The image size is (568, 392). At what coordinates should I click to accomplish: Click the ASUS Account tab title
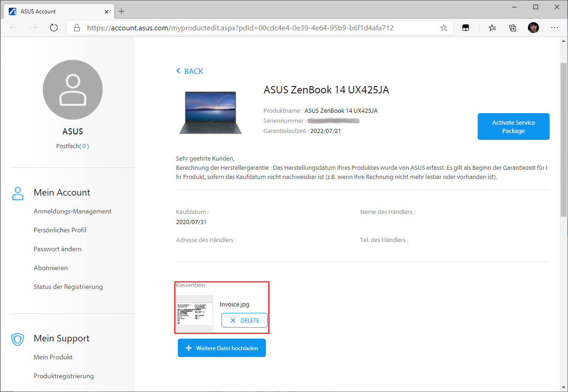[x=38, y=12]
